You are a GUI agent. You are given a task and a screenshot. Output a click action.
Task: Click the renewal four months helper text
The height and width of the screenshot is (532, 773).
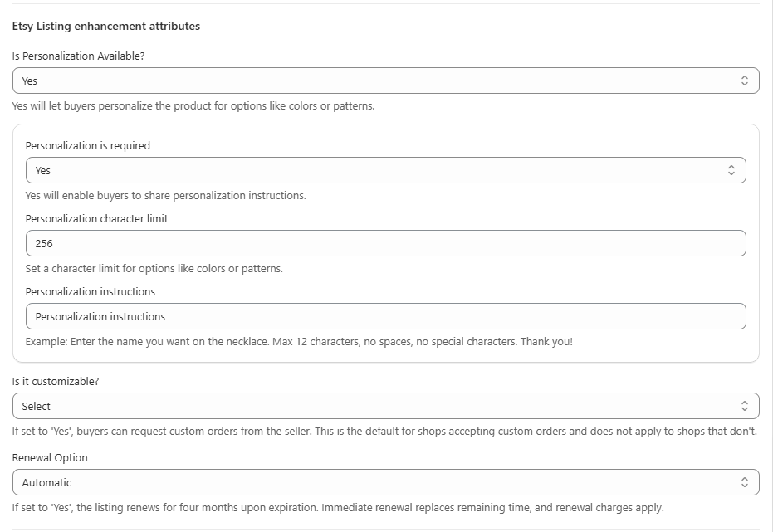click(x=338, y=508)
